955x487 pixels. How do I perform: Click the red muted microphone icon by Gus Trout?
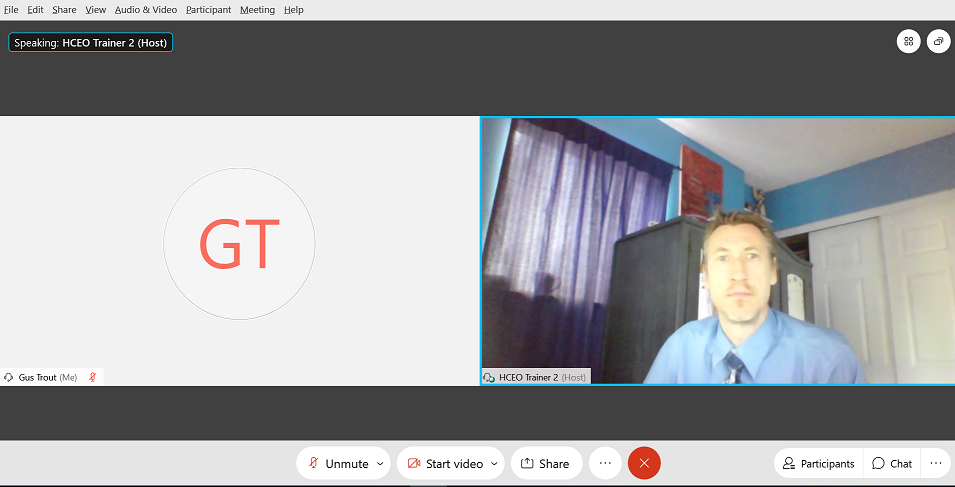click(92, 377)
